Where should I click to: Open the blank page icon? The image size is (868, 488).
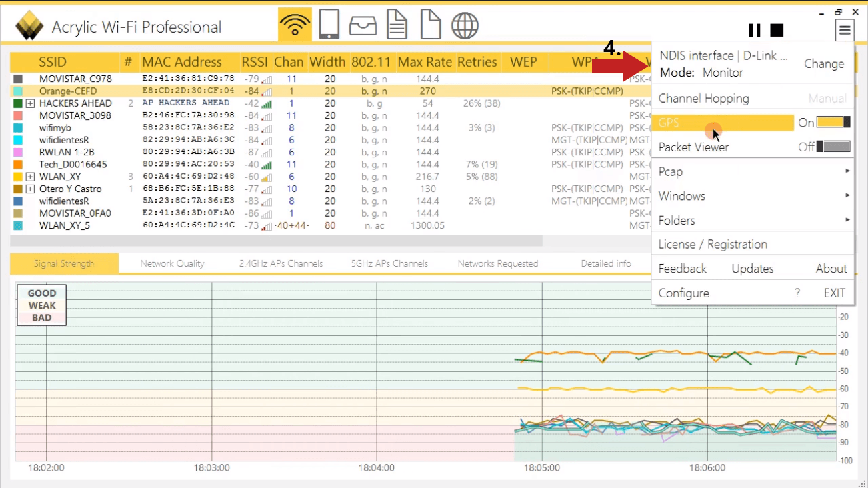pyautogui.click(x=431, y=25)
